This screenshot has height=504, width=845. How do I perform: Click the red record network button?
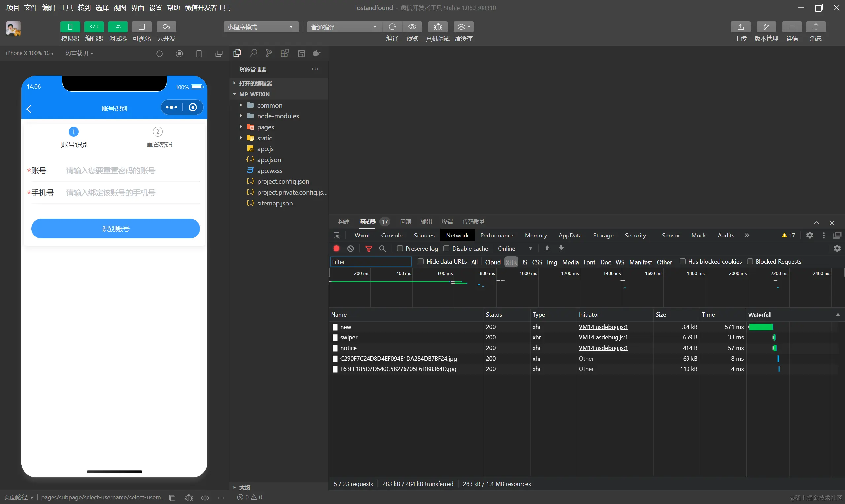coord(336,249)
